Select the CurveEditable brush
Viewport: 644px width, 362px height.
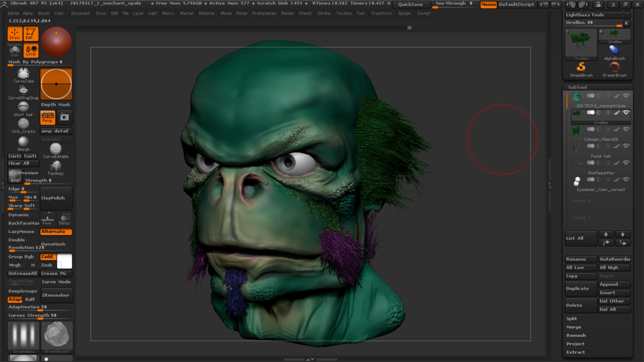56,151
